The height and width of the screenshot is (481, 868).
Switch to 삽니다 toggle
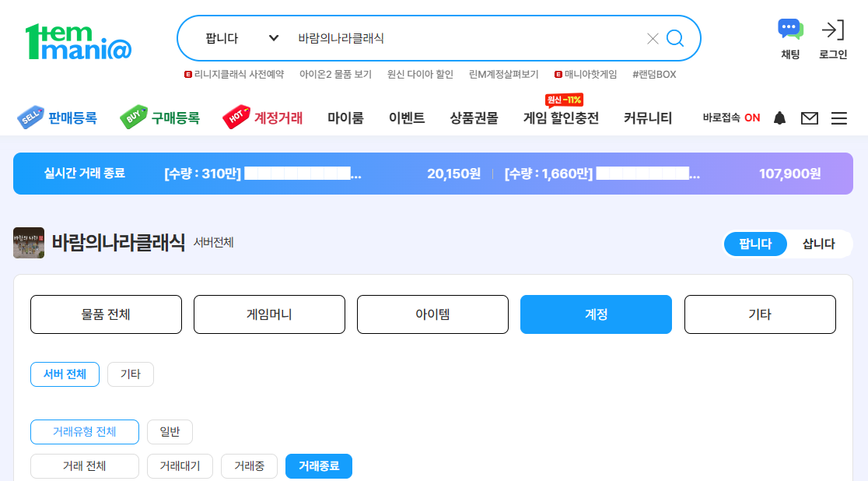[819, 244]
